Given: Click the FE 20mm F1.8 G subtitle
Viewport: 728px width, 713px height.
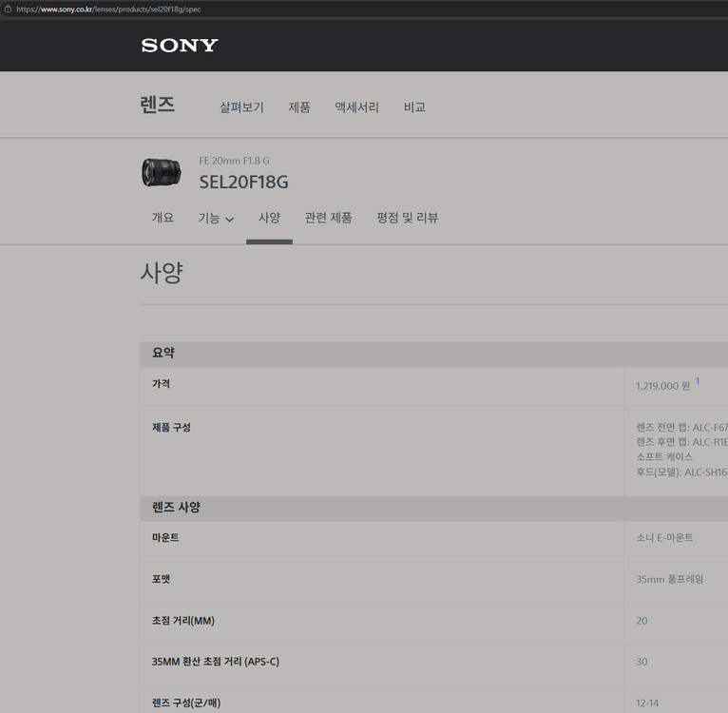Looking at the screenshot, I should pos(234,161).
